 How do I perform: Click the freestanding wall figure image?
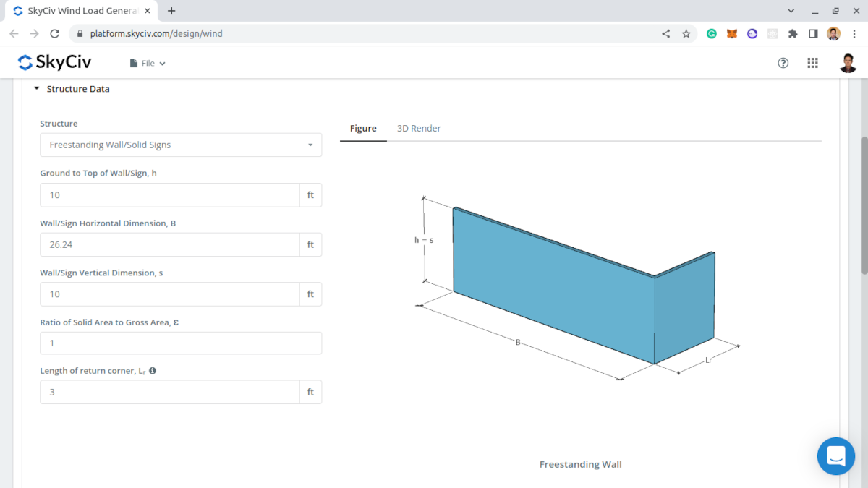(579, 287)
